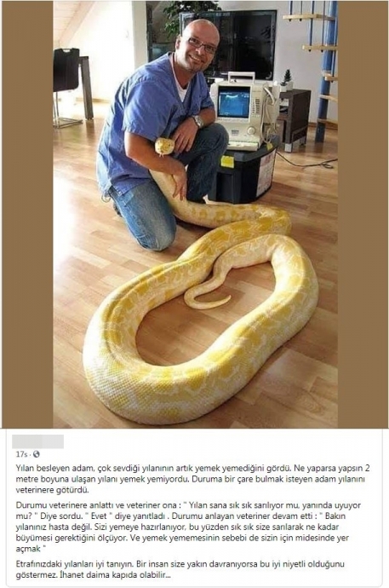The width and height of the screenshot is (389, 588).
Task: Click the brown margin left of the photo
Action: coord(27,214)
